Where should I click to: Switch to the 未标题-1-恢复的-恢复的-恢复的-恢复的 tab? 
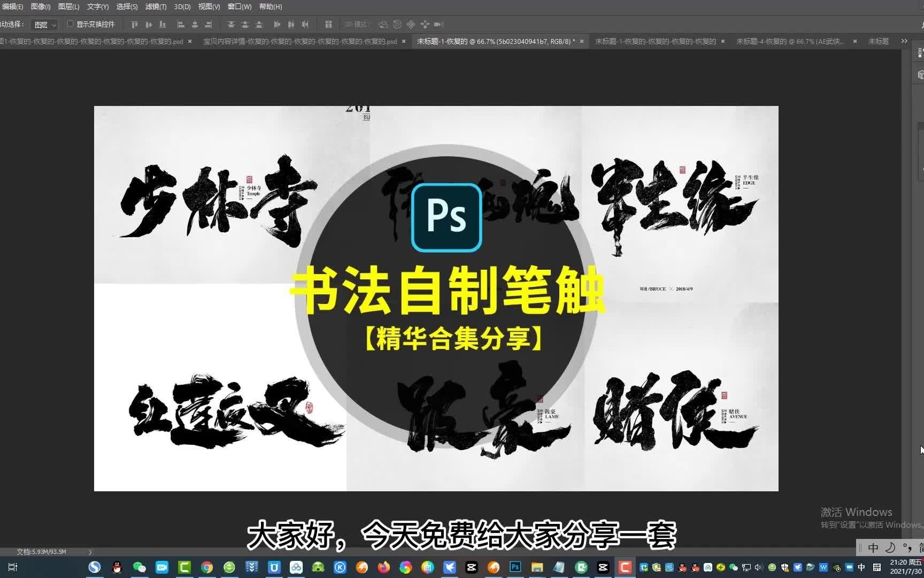click(655, 41)
